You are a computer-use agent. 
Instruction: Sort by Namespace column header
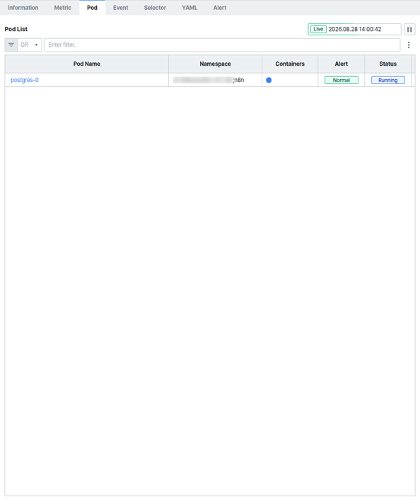(215, 64)
